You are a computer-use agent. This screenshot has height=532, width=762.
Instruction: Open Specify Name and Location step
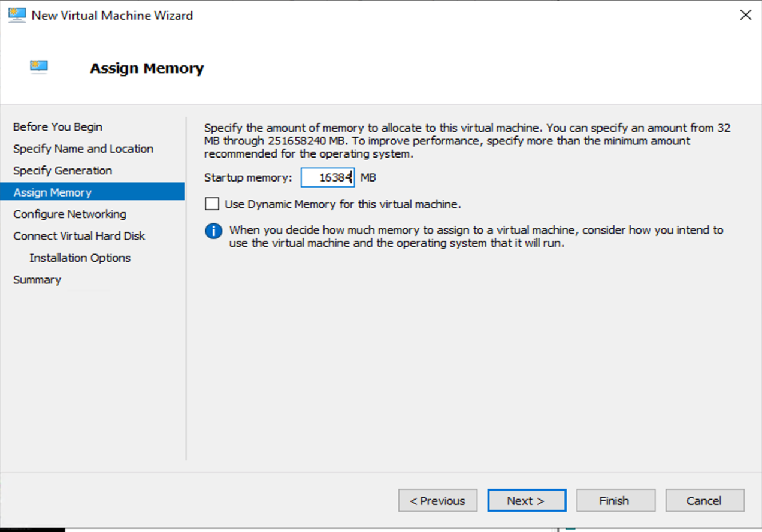point(83,149)
